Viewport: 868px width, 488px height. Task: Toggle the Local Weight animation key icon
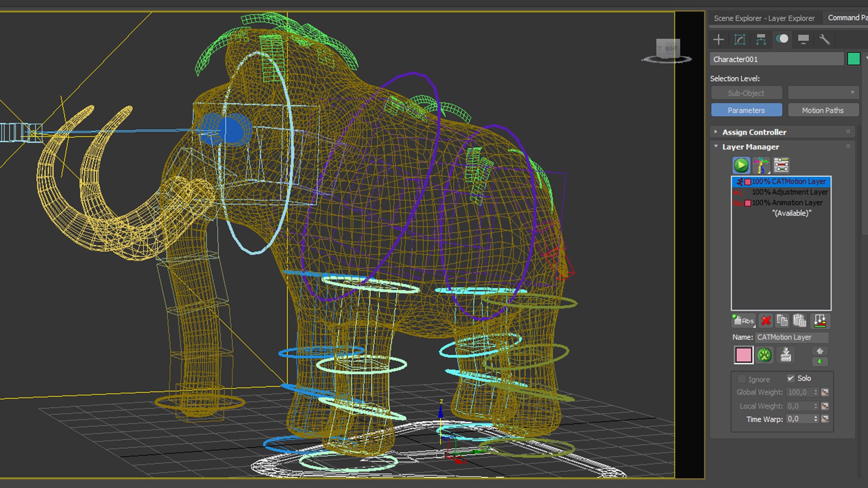click(x=825, y=406)
